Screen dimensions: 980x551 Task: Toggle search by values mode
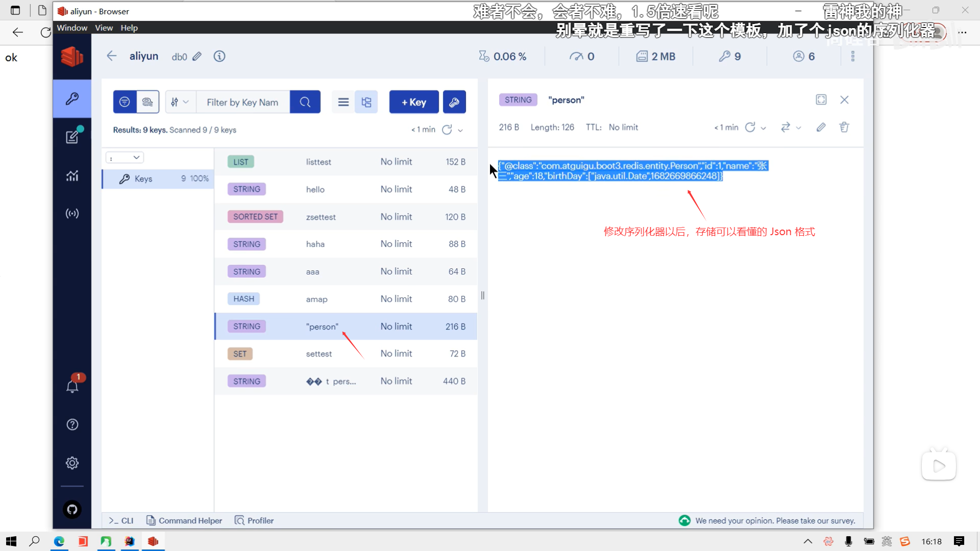point(148,102)
